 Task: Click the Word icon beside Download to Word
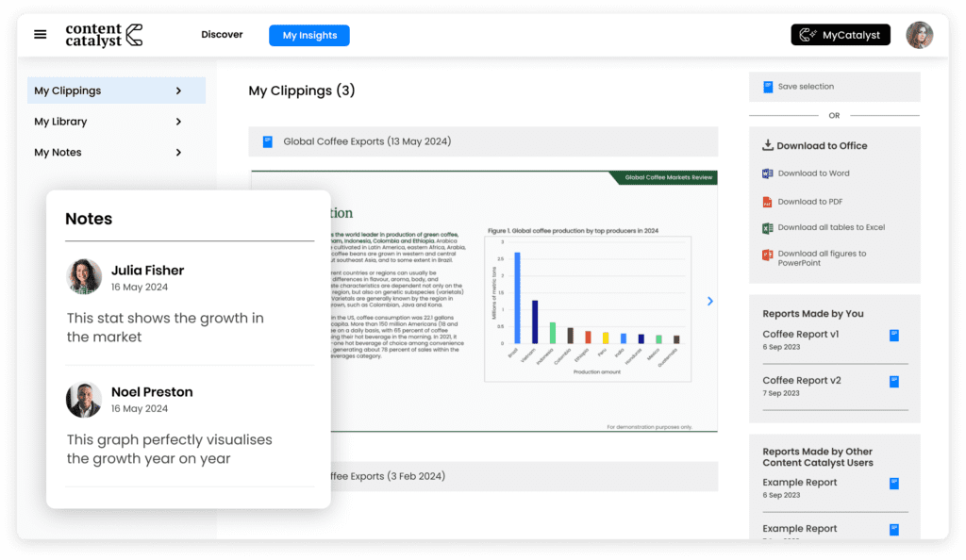click(768, 173)
